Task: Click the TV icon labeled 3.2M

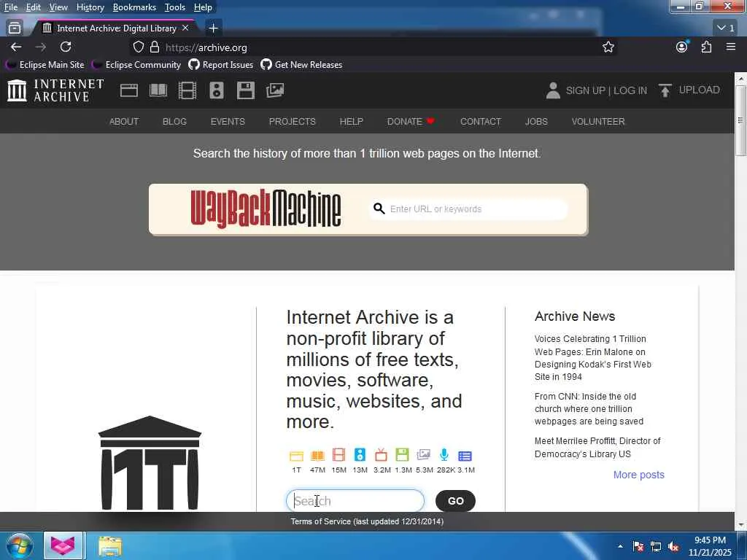Action: (381, 455)
